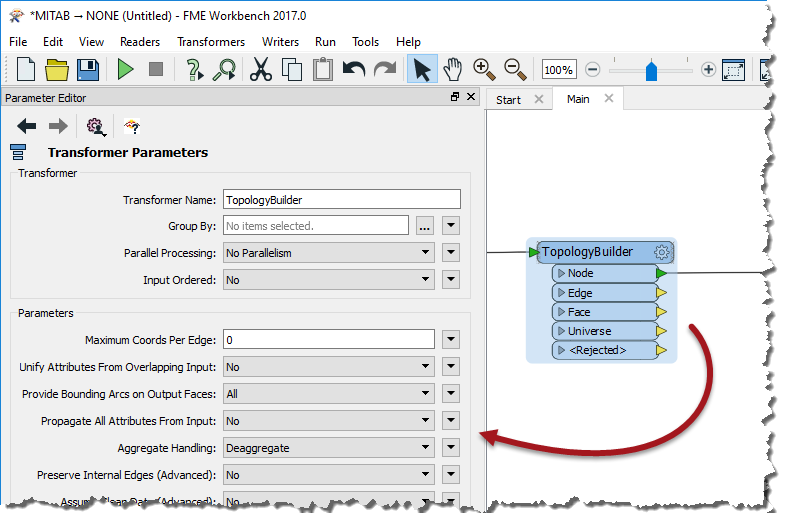
Task: Open the Input Ordered dropdown
Action: coord(329,280)
